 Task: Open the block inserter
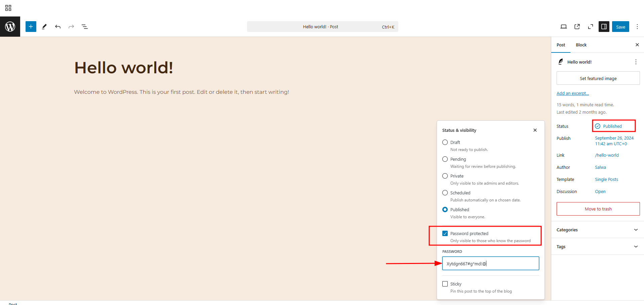click(31, 27)
